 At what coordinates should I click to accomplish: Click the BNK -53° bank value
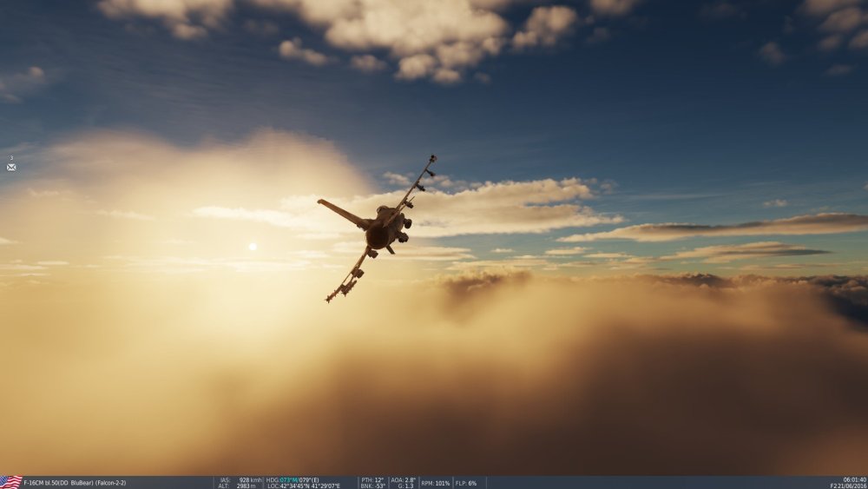pos(373,486)
